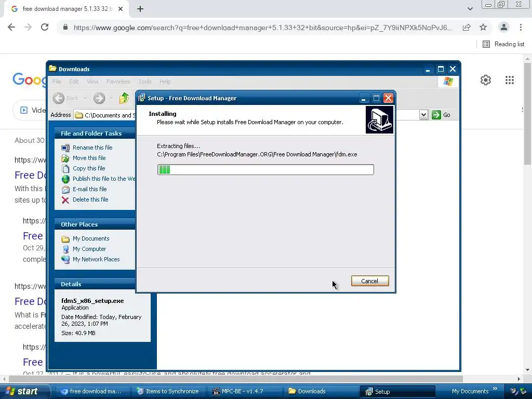
Task: Open Google settings gear
Action: 486,80
